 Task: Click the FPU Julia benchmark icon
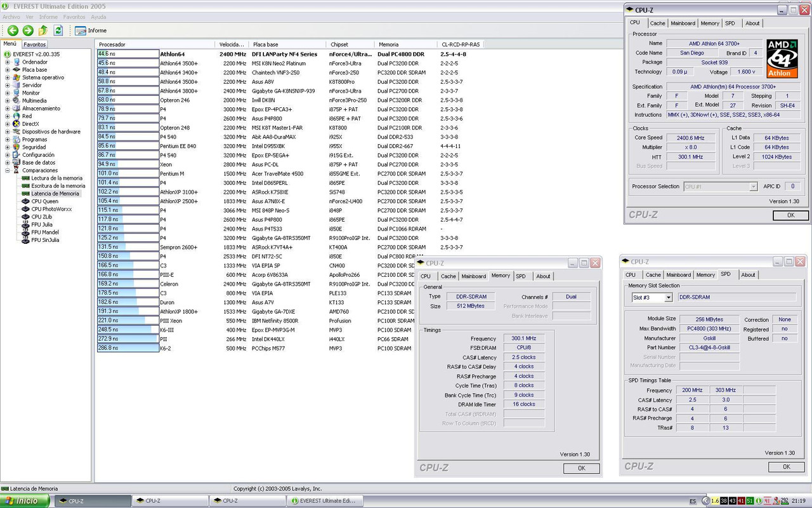pos(25,224)
